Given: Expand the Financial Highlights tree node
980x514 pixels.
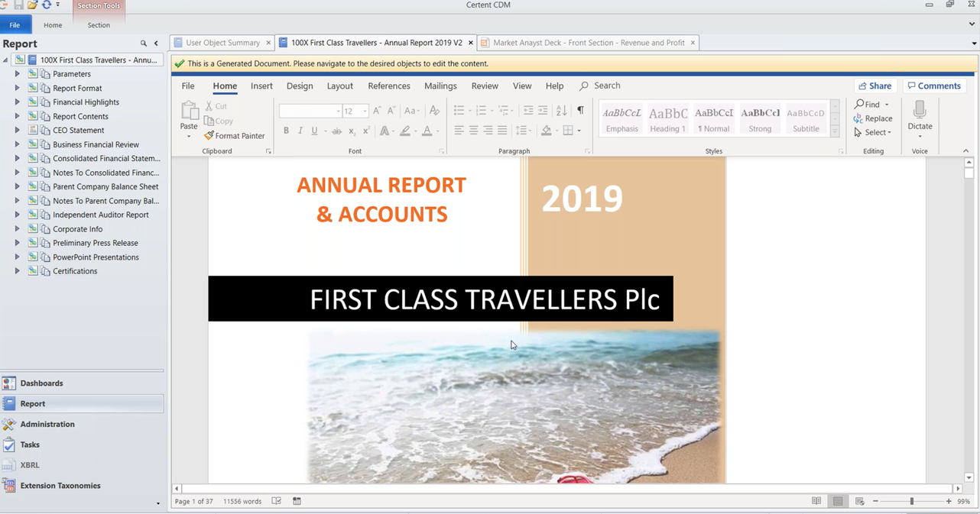Looking at the screenshot, I should pos(17,102).
